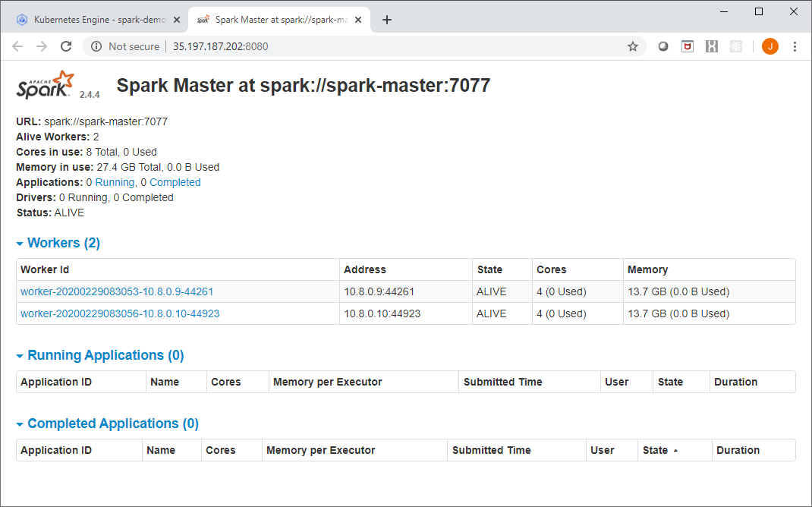The image size is (812, 507).
Task: Click the browser forward arrow
Action: [x=42, y=46]
